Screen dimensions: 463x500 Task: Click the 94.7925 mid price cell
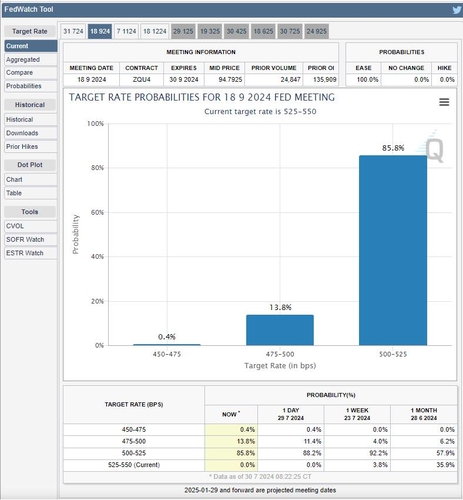[225, 80]
